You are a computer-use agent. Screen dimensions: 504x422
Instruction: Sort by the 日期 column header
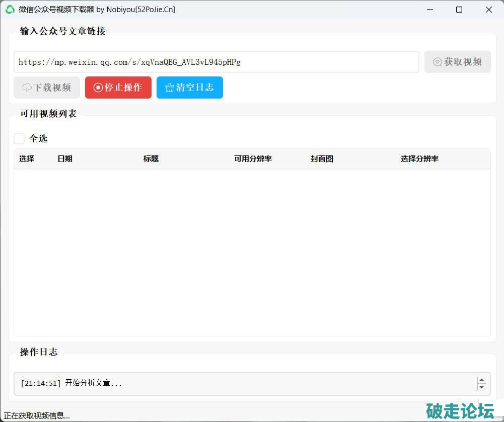[65, 159]
